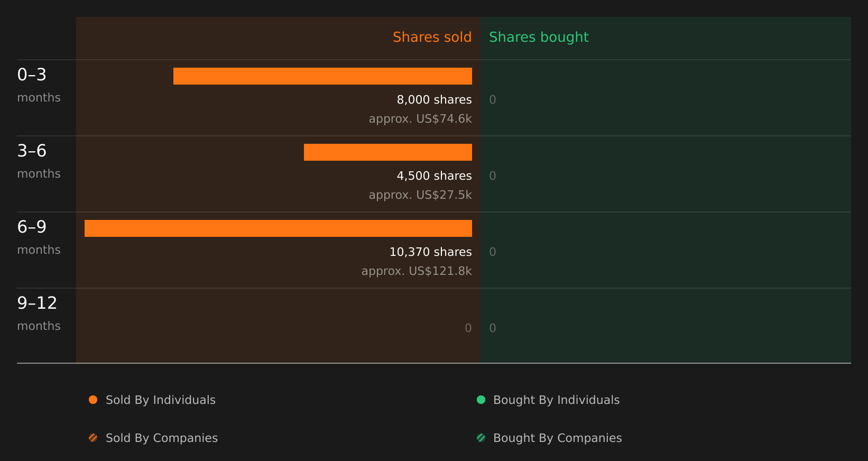Click the striped Bought By Companies legend icon
Screen dimensions: 868x461
481,438
